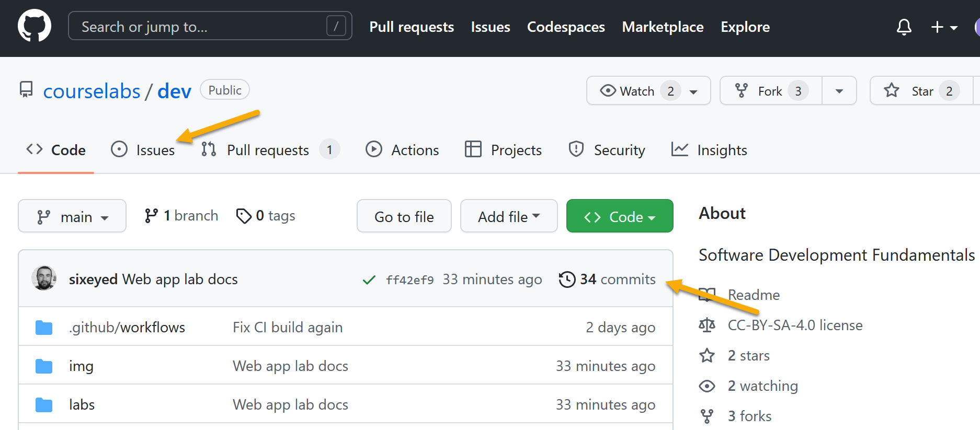
Task: Click the green CI status checkmark
Action: [369, 280]
